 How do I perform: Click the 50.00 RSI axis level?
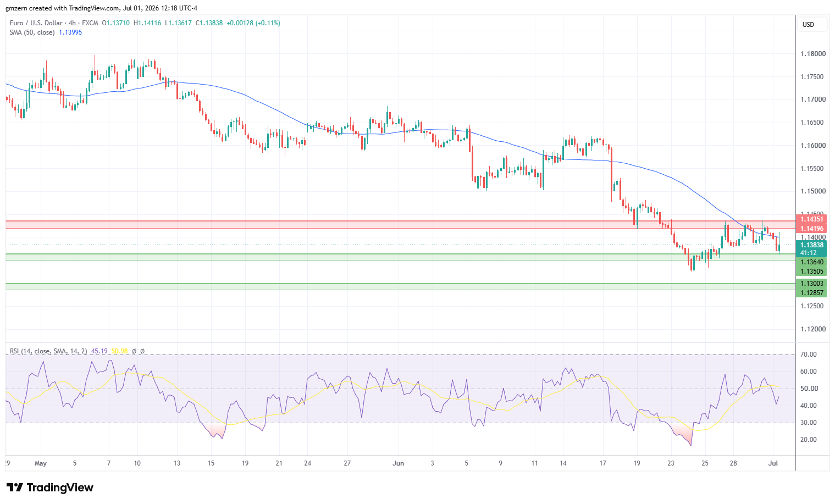[808, 389]
